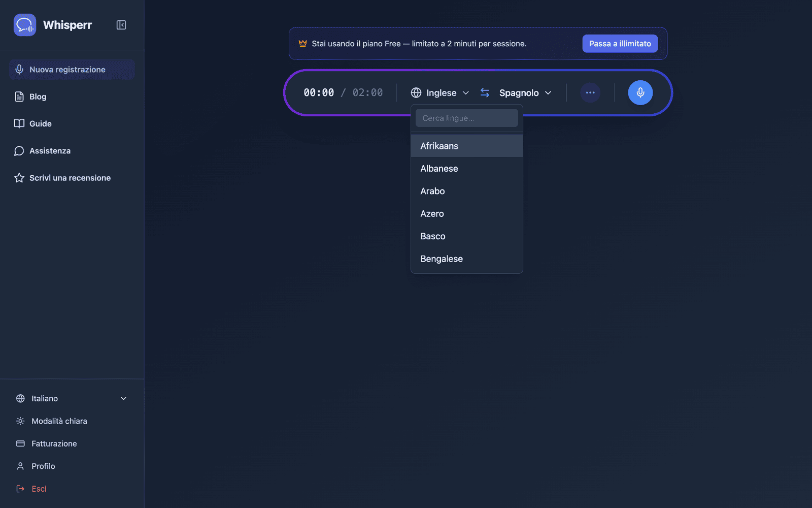Click the chevron next to Italiano
This screenshot has width=812, height=508.
(123, 398)
